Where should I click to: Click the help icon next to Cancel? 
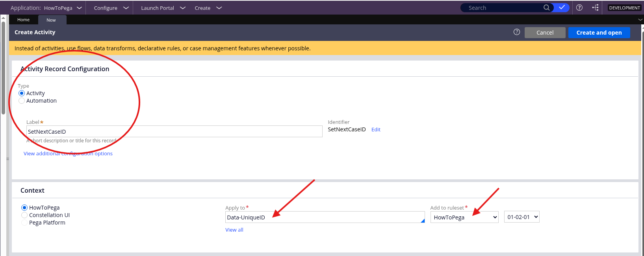click(x=517, y=32)
